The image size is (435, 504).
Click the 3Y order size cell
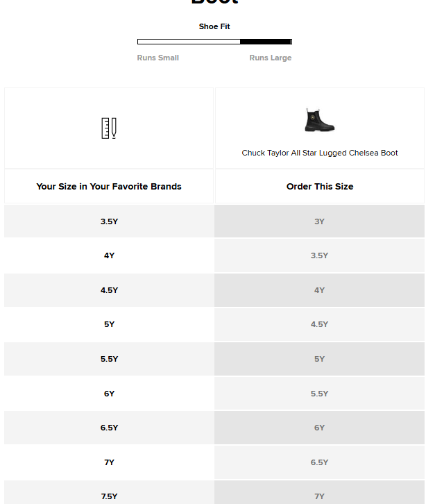[319, 221]
